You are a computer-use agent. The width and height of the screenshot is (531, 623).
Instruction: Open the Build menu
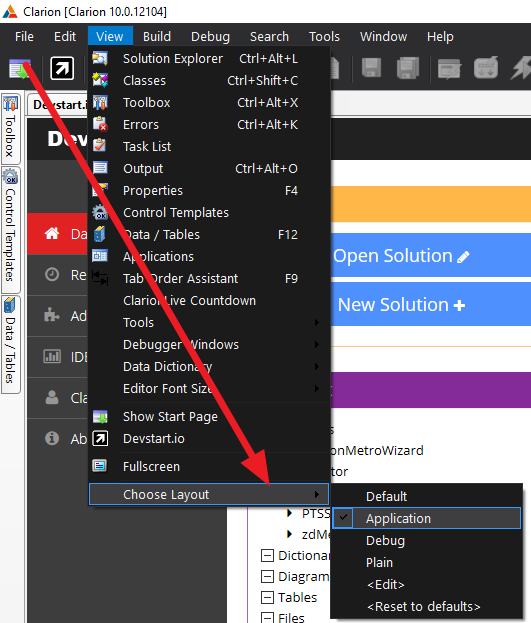(x=157, y=37)
